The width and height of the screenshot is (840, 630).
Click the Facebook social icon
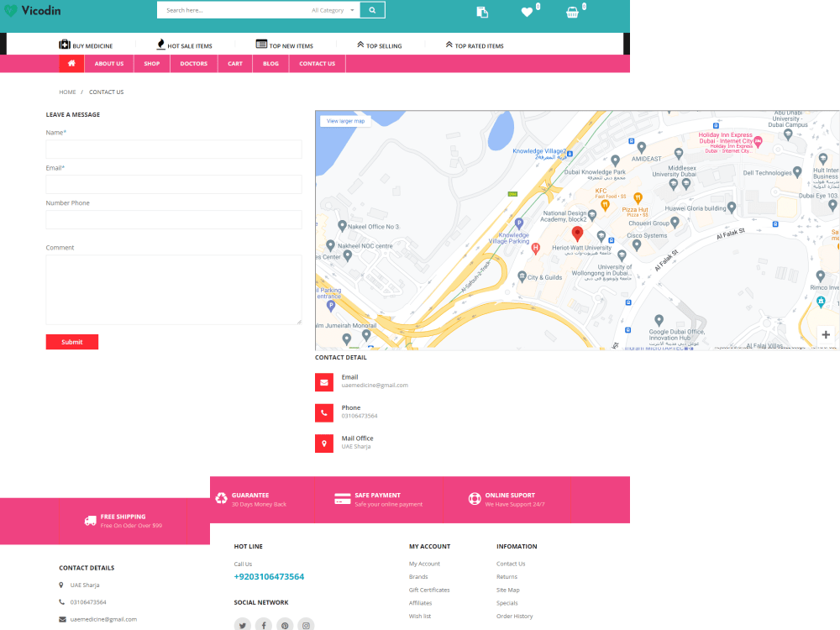(x=264, y=625)
